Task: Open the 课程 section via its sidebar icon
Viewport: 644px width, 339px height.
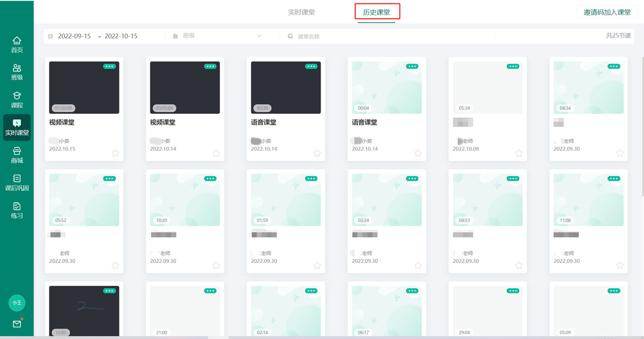Action: point(17,98)
